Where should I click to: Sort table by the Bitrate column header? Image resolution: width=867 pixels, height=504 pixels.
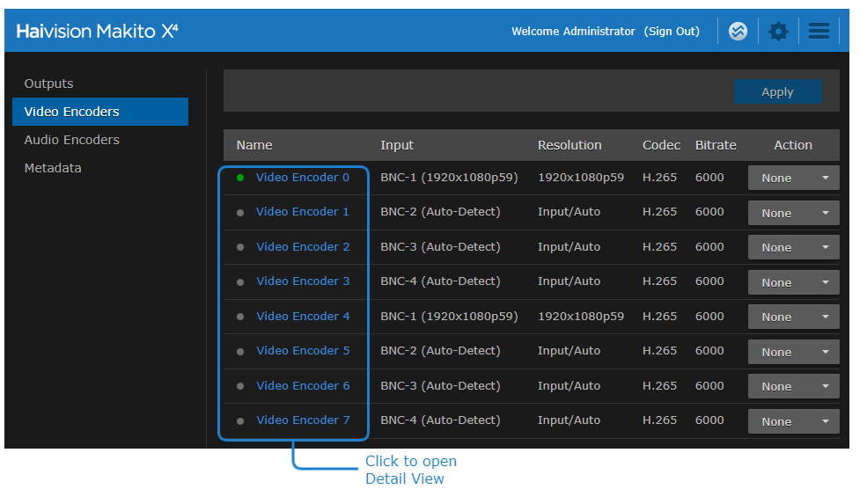[716, 145]
